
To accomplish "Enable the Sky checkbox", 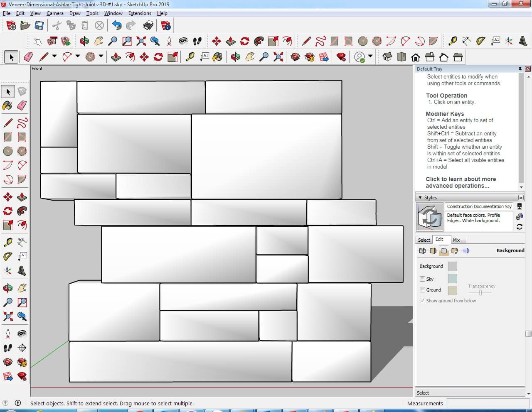I will 422,279.
